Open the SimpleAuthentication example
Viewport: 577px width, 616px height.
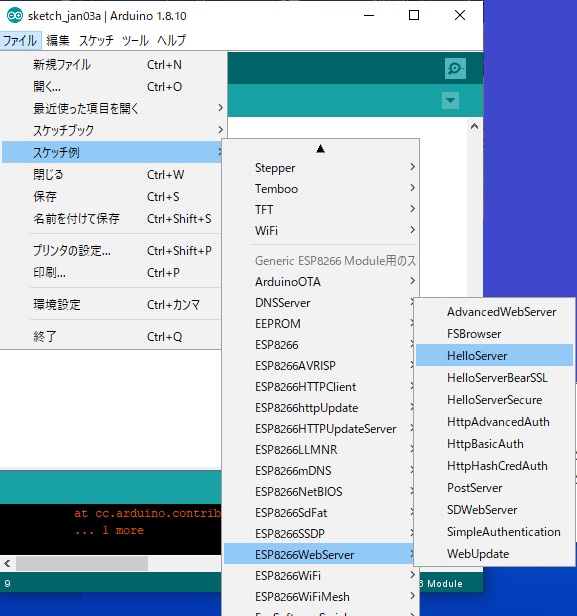[x=495, y=532]
